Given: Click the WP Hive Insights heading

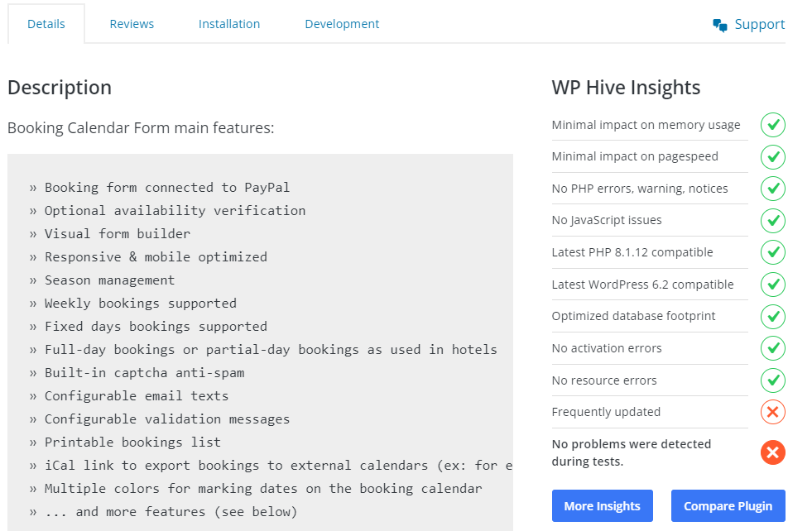Looking at the screenshot, I should pyautogui.click(x=626, y=88).
